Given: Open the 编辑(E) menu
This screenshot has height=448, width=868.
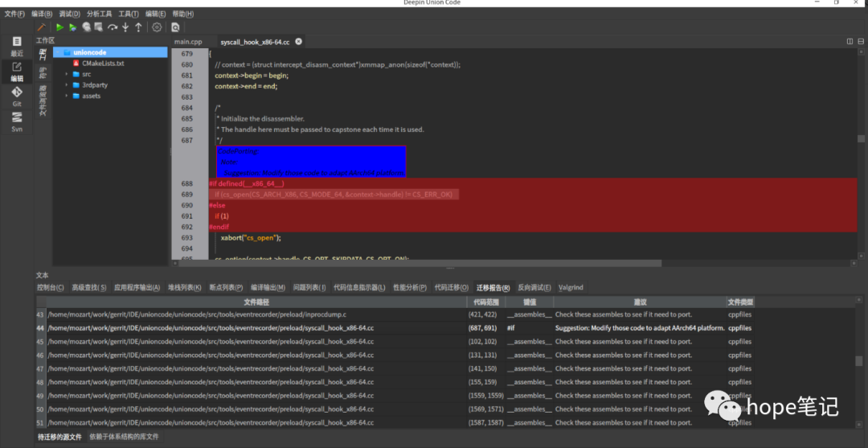Looking at the screenshot, I should (156, 14).
